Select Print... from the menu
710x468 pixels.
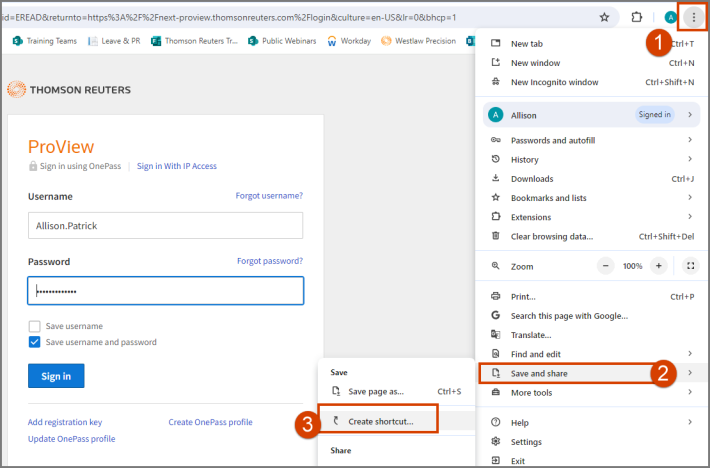(592, 296)
